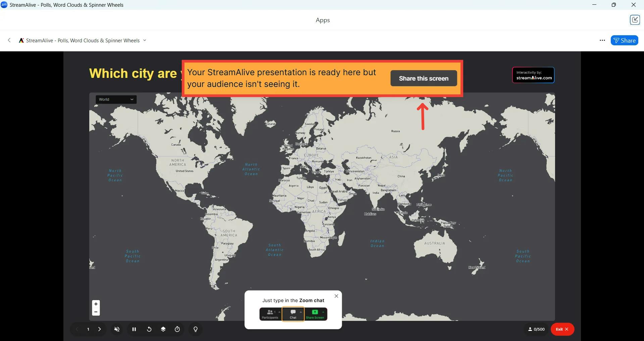This screenshot has height=341, width=644.
Task: Open the layers stack icon
Action: [163, 329]
